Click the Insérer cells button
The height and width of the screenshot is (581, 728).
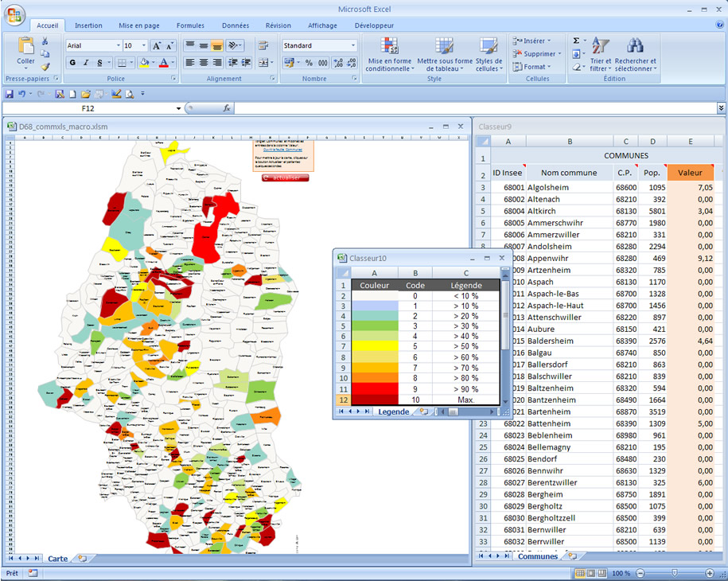pyautogui.click(x=532, y=41)
